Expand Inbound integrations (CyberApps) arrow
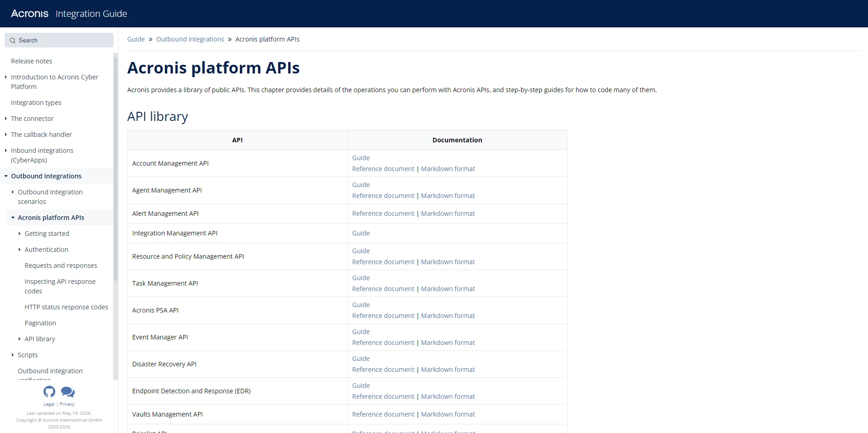Screen dimensions: 868x433 point(6,151)
